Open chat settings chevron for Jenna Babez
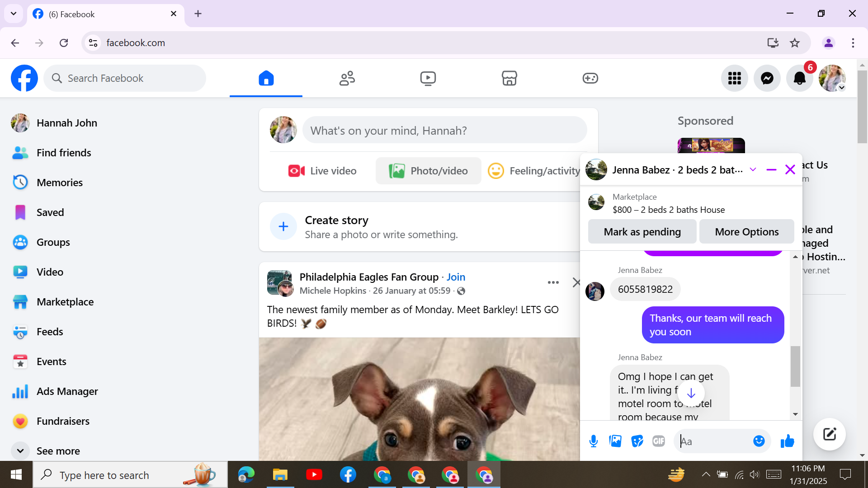Screen dimensions: 868x488 pyautogui.click(x=753, y=169)
